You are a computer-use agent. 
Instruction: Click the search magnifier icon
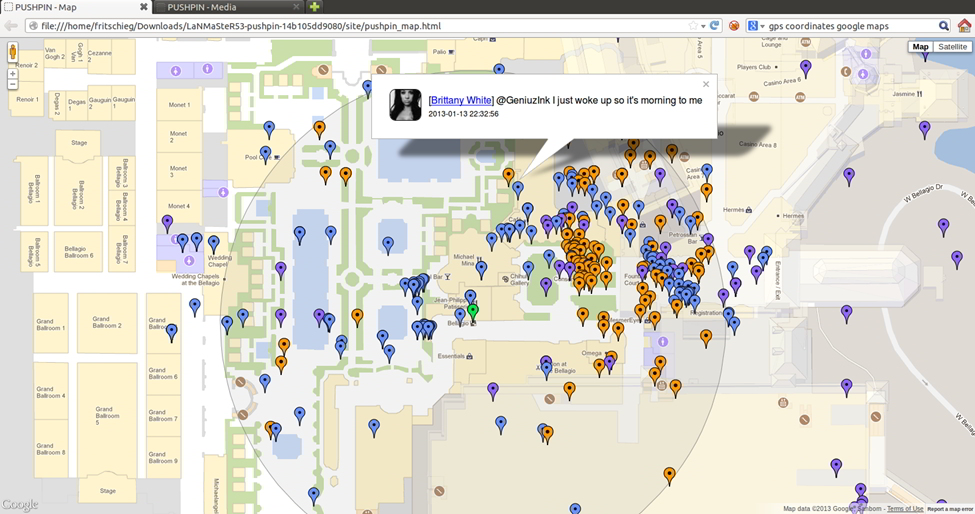943,26
